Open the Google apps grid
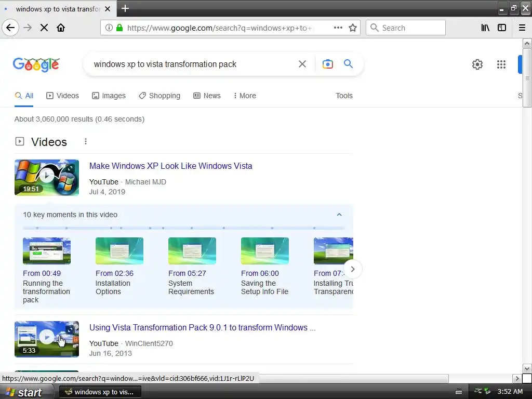 [x=501, y=64]
